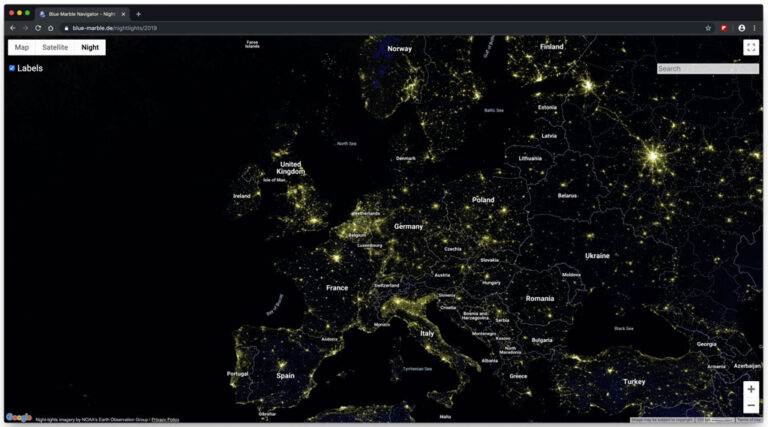The image size is (768, 427).
Task: Open the Chrome profile avatar
Action: point(741,28)
